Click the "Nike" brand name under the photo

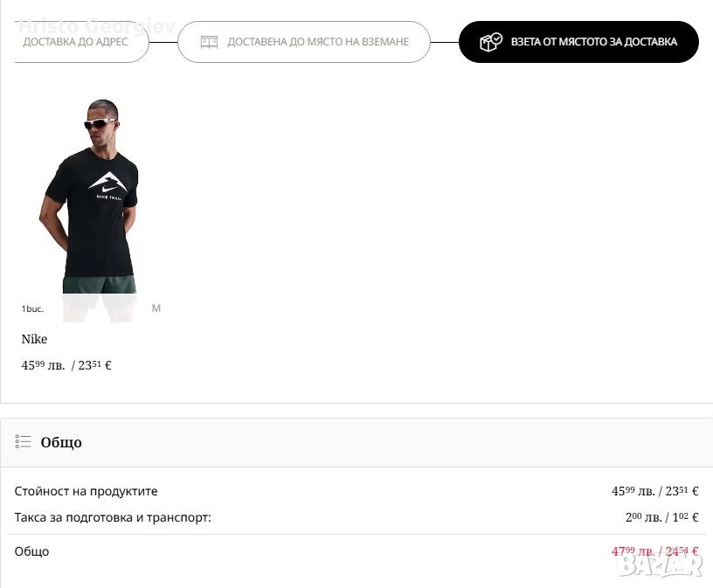(x=34, y=339)
